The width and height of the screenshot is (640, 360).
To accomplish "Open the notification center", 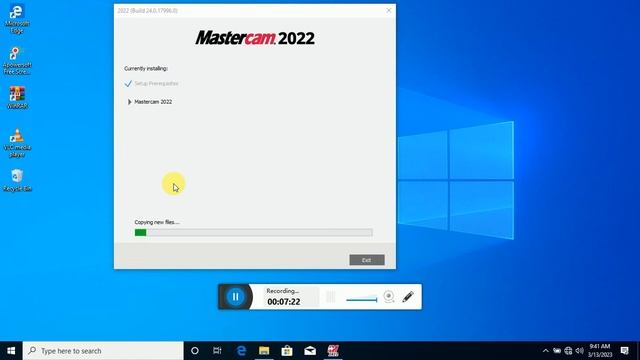I will [x=624, y=351].
